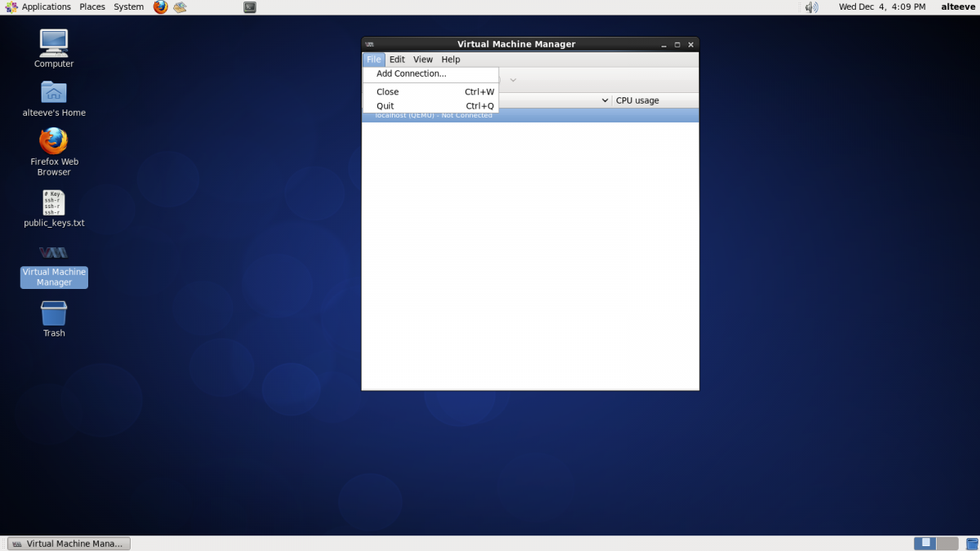Open the View menu
The image size is (980, 551).
coord(423,60)
